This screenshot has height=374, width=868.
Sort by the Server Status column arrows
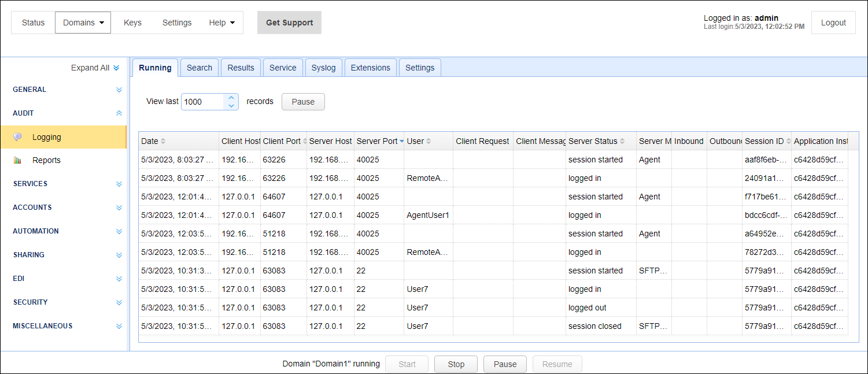point(623,141)
